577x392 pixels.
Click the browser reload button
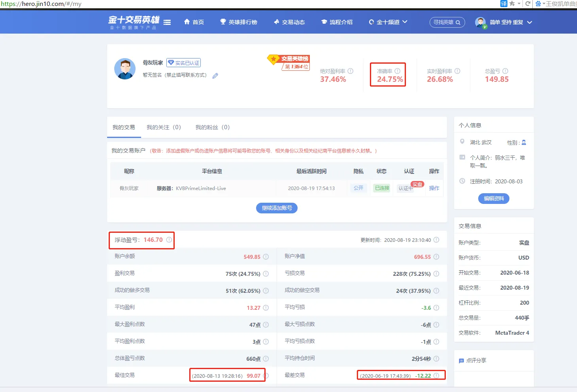(528, 4)
